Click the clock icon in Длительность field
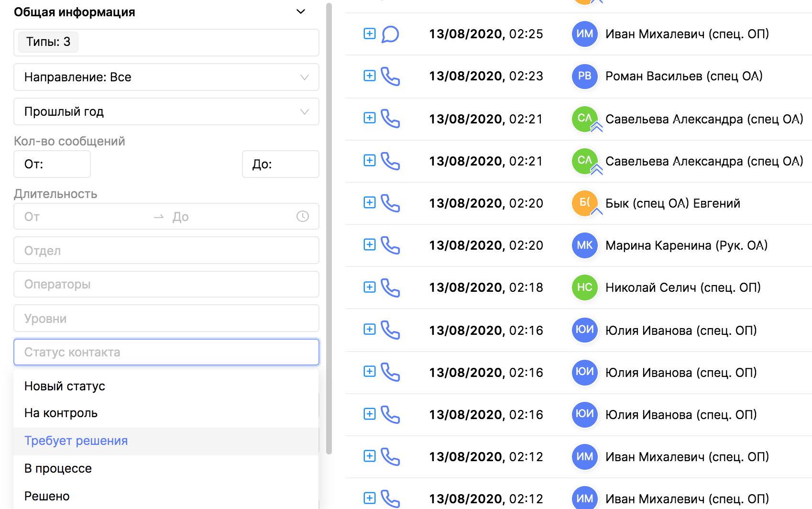The width and height of the screenshot is (812, 509). pos(302,216)
